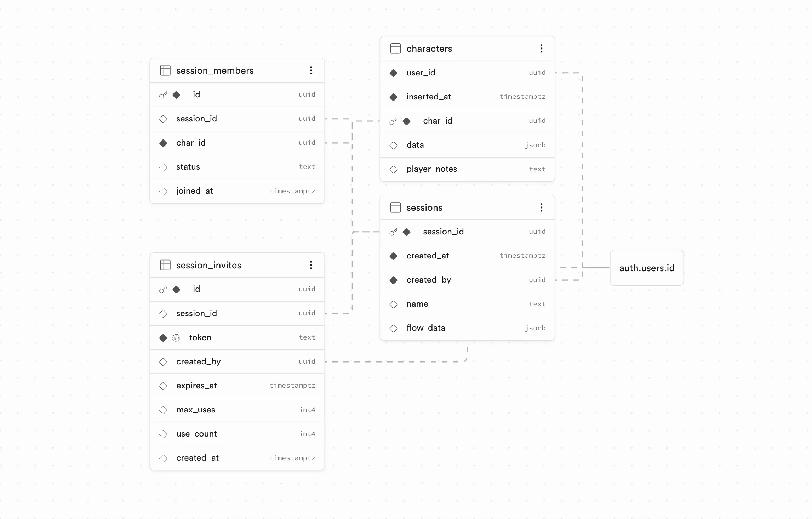The width and height of the screenshot is (812, 519).
Task: Open the kebab menu on session_members table
Action: (311, 70)
